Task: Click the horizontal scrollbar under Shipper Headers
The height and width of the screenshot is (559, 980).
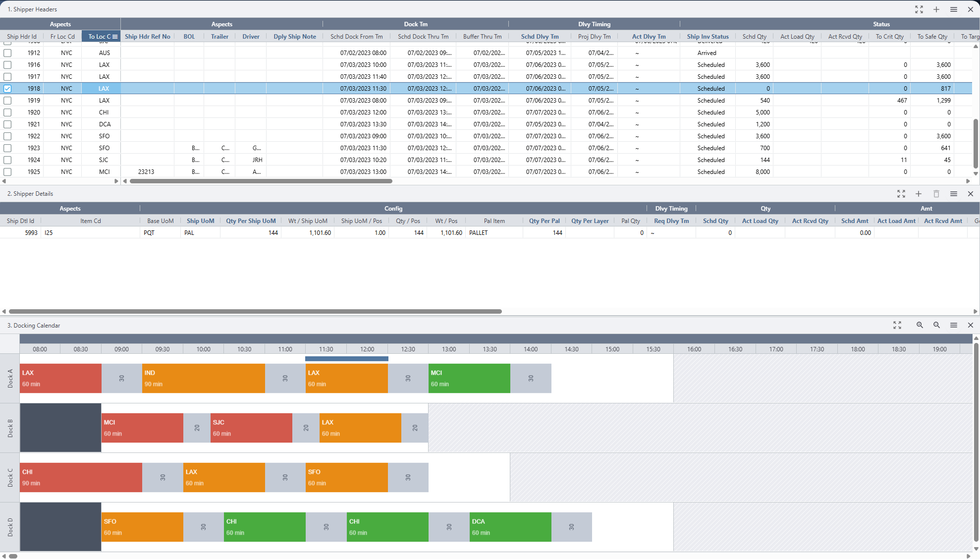Action: tap(261, 181)
